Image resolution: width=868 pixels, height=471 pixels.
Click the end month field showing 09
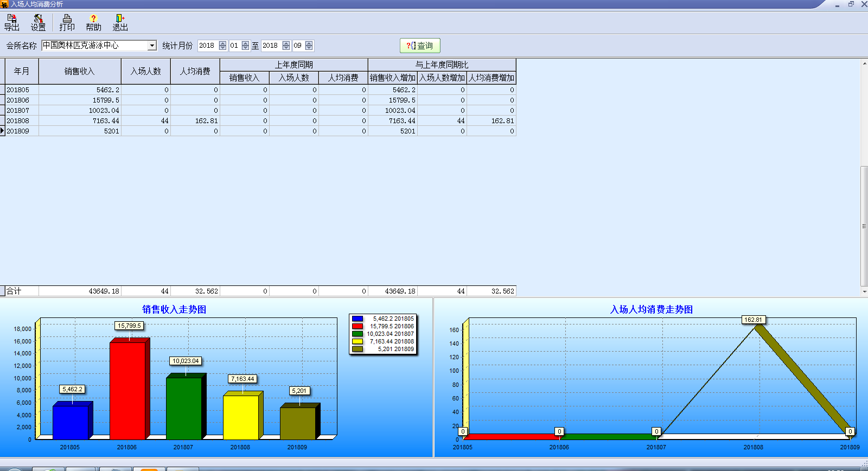[x=298, y=46]
